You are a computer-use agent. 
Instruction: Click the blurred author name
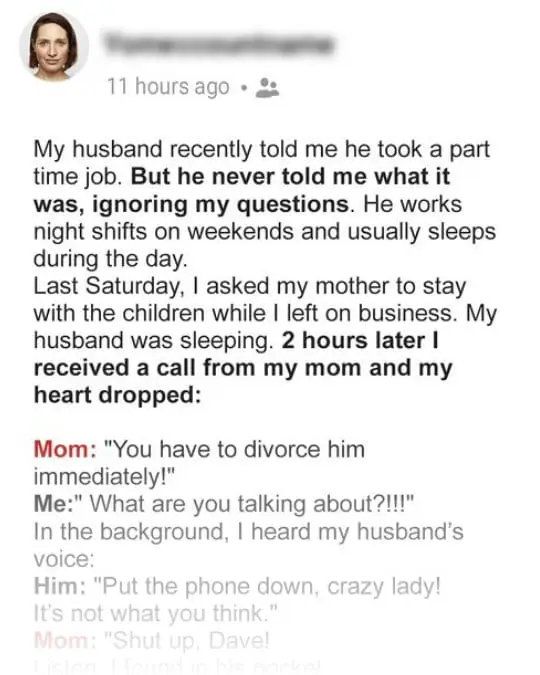[x=218, y=43]
